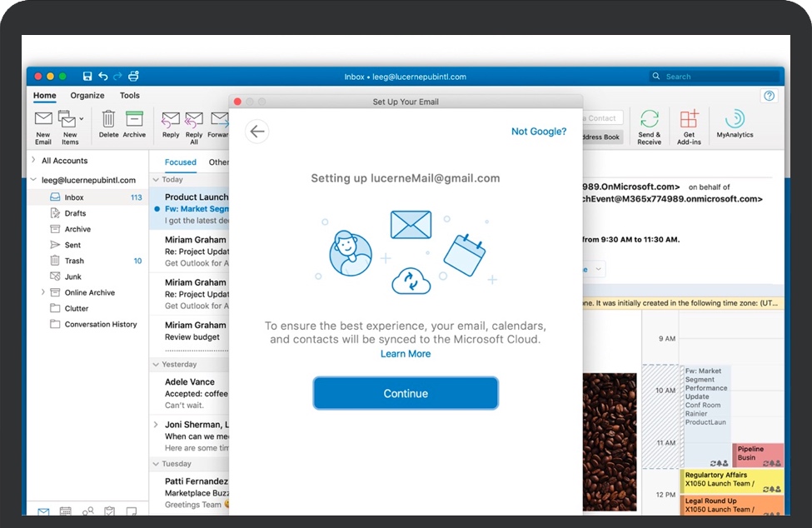Open the Inbox folder
This screenshot has height=528, width=812.
[87, 197]
